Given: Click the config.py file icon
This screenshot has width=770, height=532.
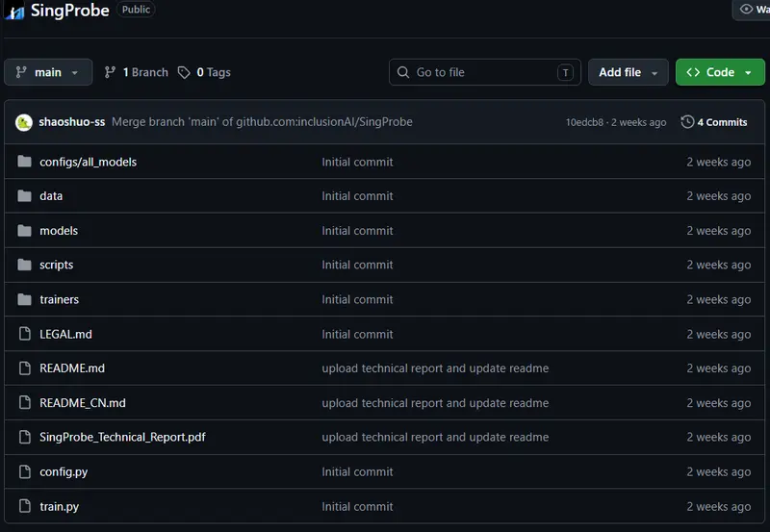Looking at the screenshot, I should 25,471.
